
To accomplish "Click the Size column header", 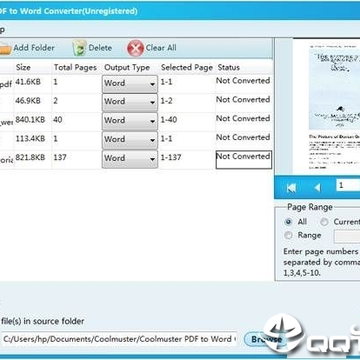I will pos(23,67).
